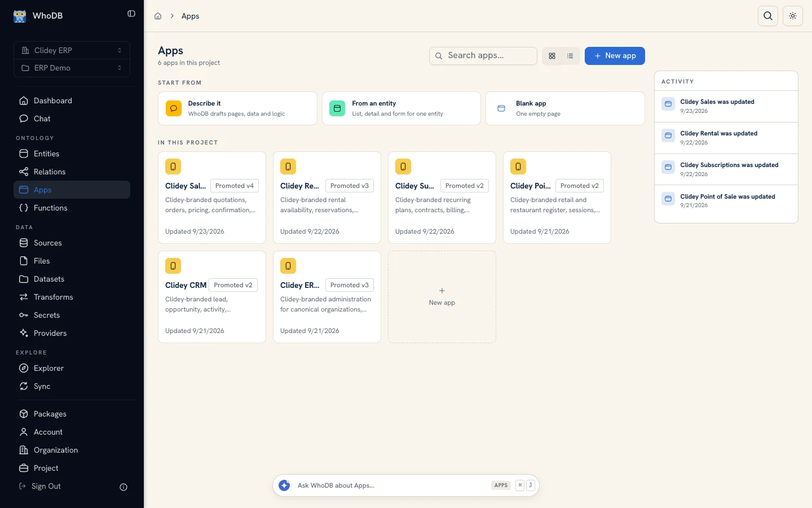The image size is (812, 508).
Task: Click the Clidey Subscriptions card's yellow icon
Action: (403, 167)
